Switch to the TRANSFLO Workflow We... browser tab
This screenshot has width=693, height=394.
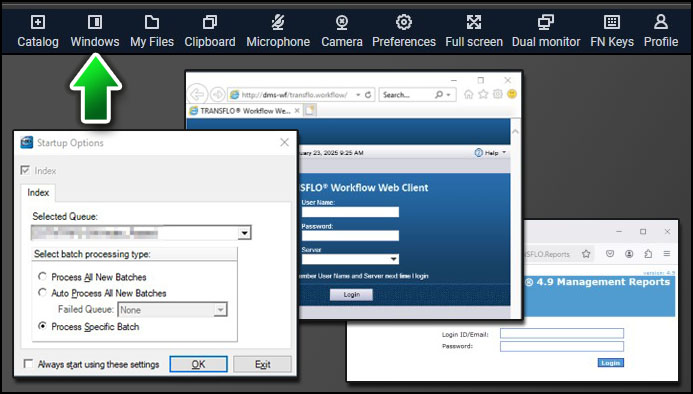pyautogui.click(x=245, y=111)
